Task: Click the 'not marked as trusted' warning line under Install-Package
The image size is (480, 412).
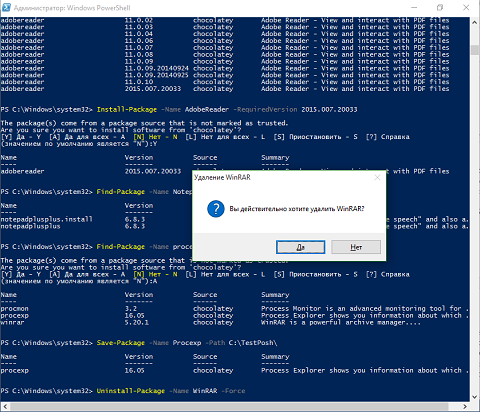Action: click(144, 123)
